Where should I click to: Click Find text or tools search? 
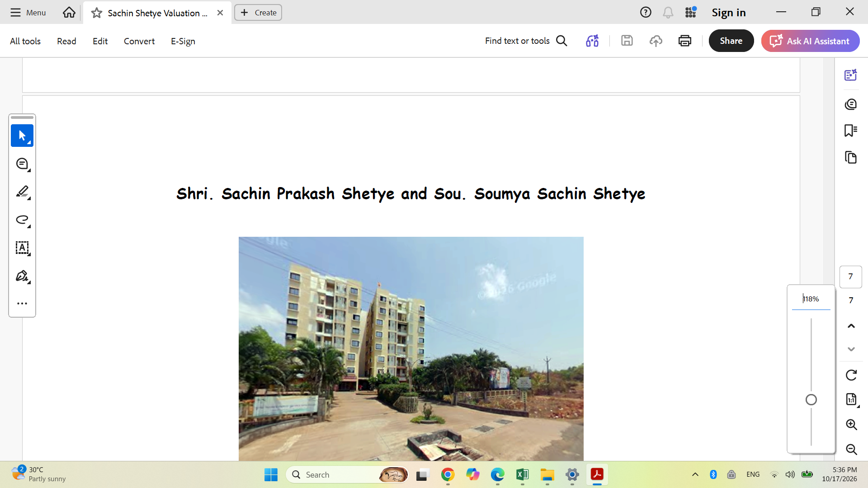click(526, 41)
